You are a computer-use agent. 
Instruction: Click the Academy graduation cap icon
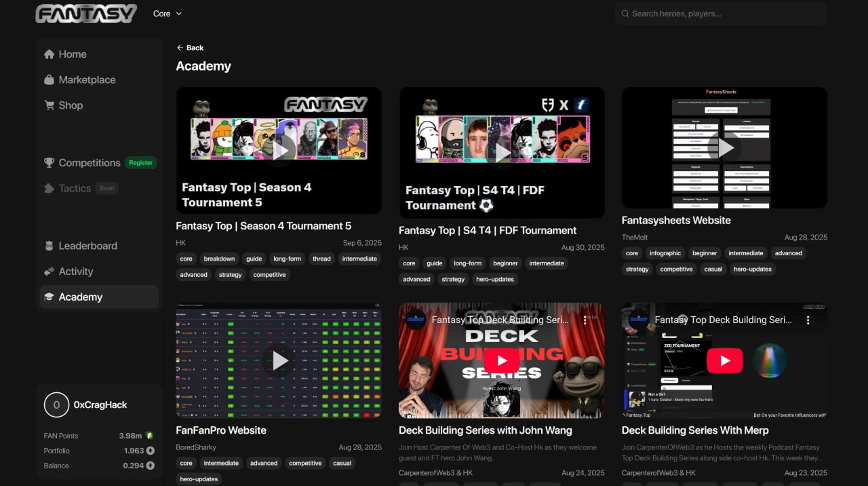[x=49, y=297]
